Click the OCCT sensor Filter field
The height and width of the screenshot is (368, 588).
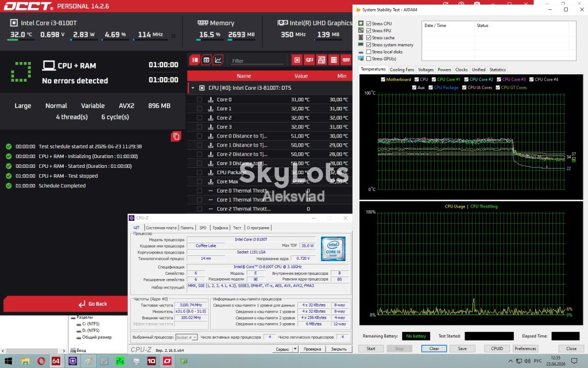coord(257,60)
